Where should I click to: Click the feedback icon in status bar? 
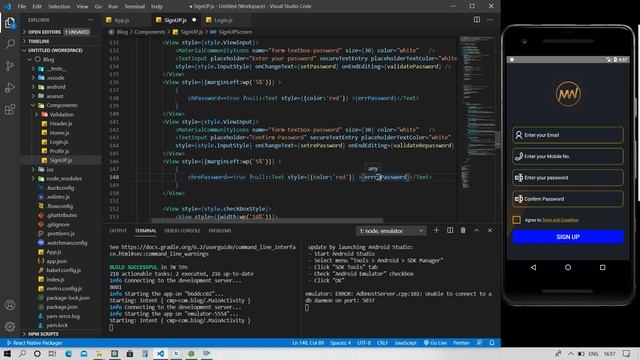[479, 343]
